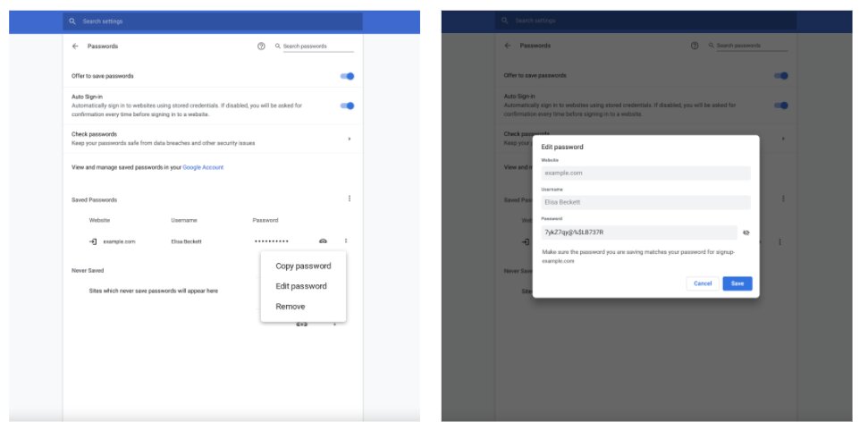The image size is (868, 439).
Task: Choose Edit password from the context menu
Action: tap(303, 286)
